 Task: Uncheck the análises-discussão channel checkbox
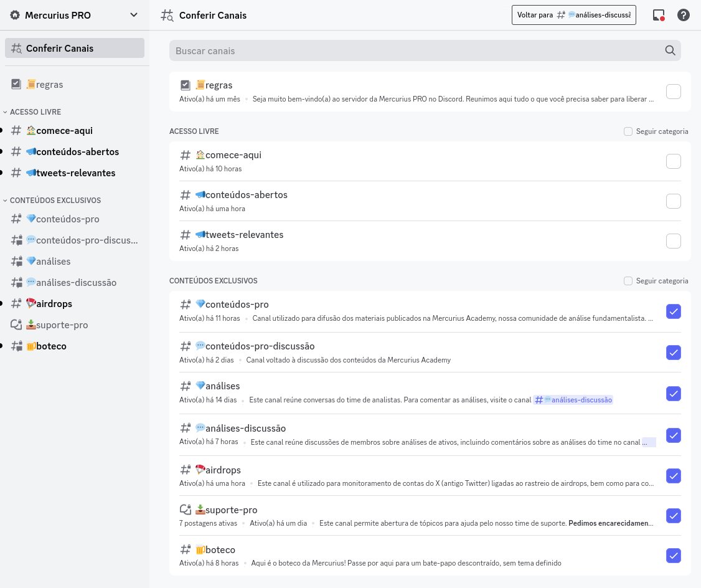[673, 435]
